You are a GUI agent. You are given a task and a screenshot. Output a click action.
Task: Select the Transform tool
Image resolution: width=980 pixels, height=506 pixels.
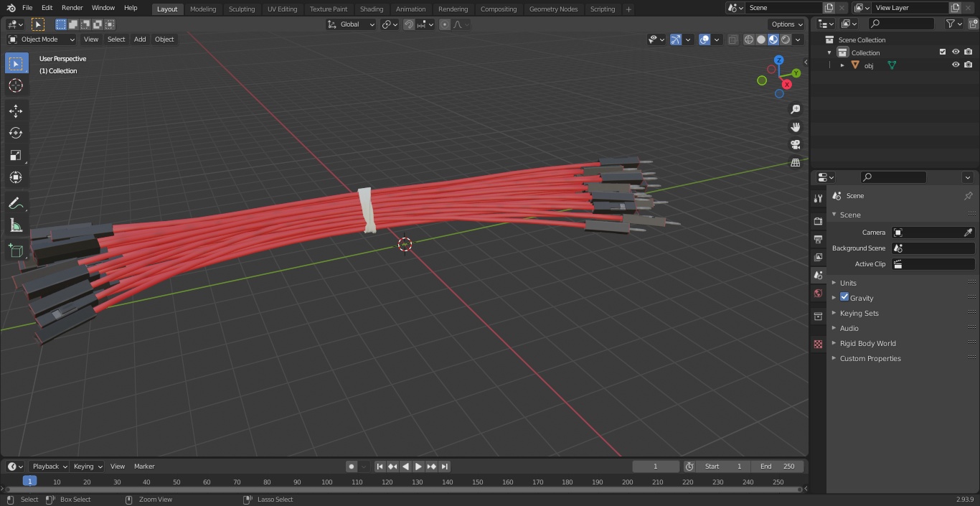point(16,177)
